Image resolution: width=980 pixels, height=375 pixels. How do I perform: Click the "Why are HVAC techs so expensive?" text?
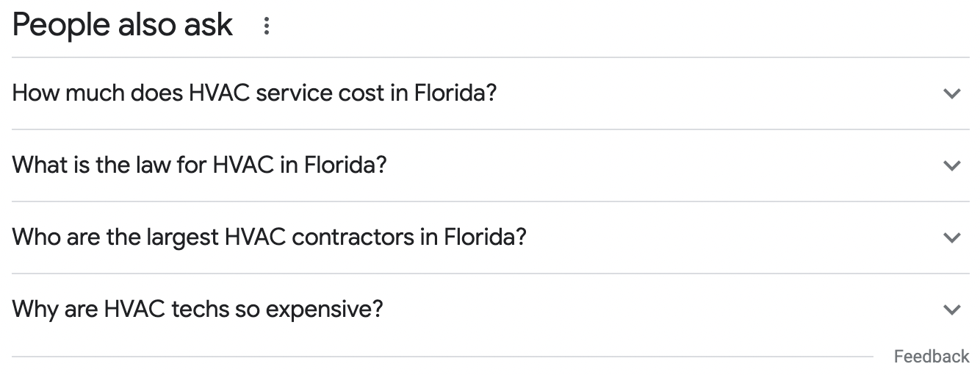[198, 310]
